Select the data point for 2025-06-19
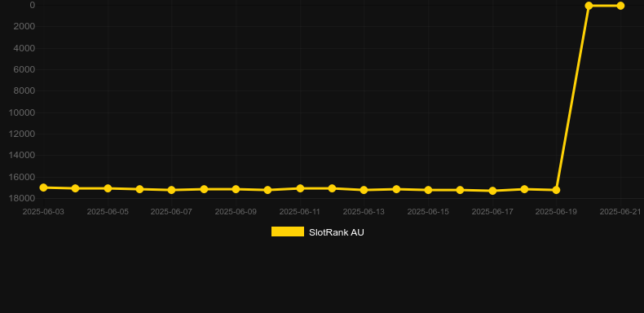 tap(557, 190)
